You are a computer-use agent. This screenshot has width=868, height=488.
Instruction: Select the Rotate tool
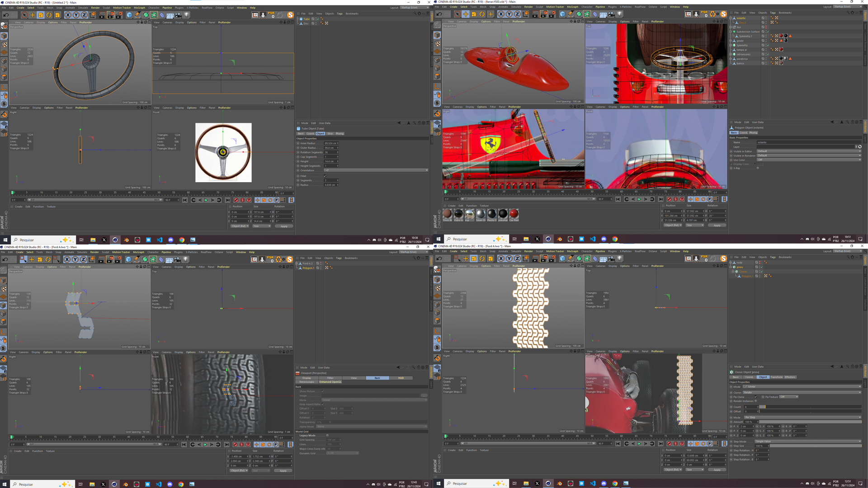pos(49,15)
